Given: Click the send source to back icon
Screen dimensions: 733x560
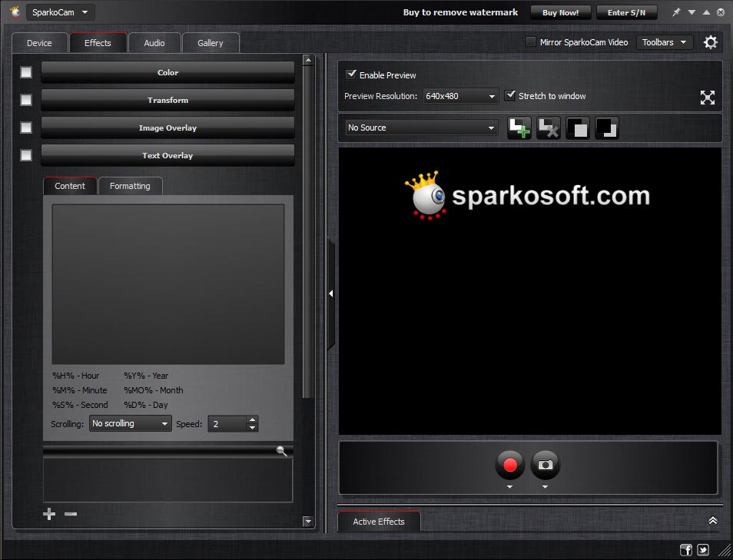Looking at the screenshot, I should [x=607, y=128].
